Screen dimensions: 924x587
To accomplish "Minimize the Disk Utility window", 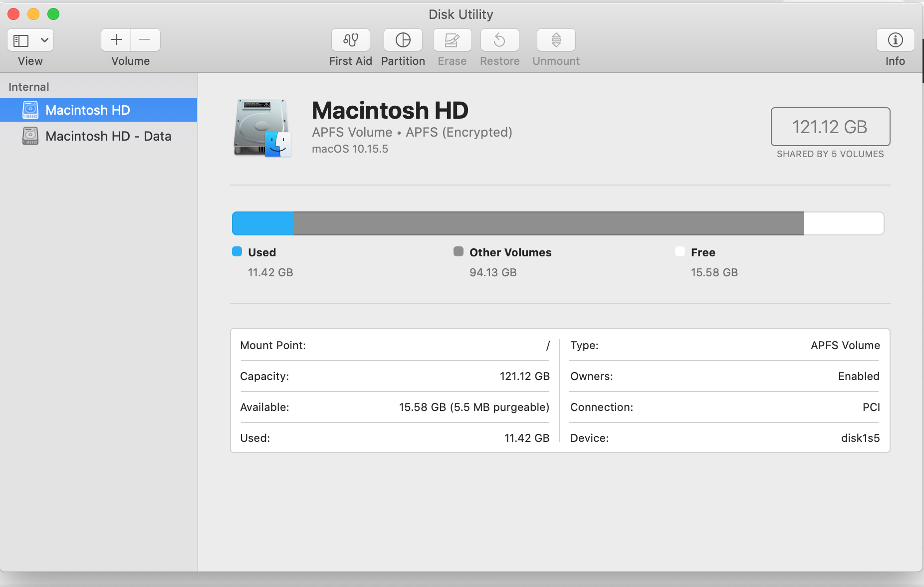I will (33, 14).
